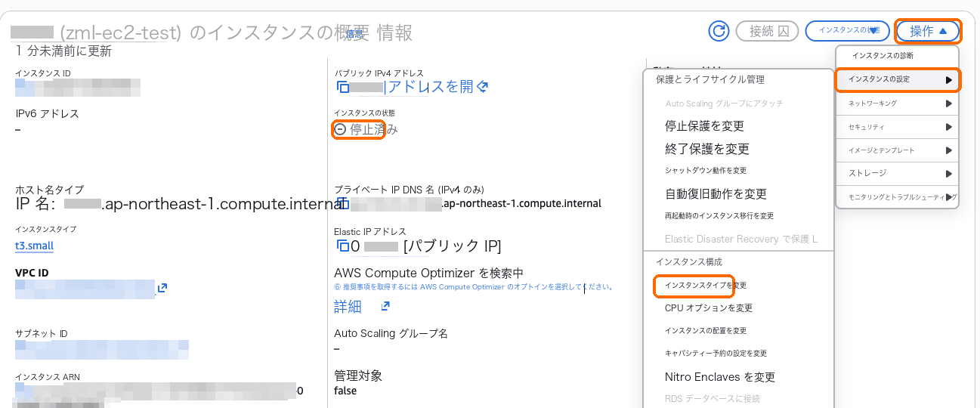980x408 pixels.
Task: Click the refresh circular arrow icon
Action: tap(719, 31)
